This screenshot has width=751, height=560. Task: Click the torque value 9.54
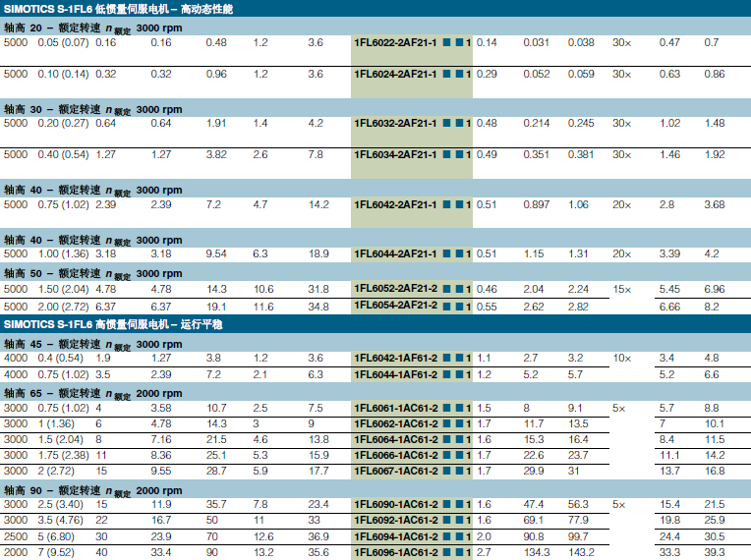pos(216,254)
